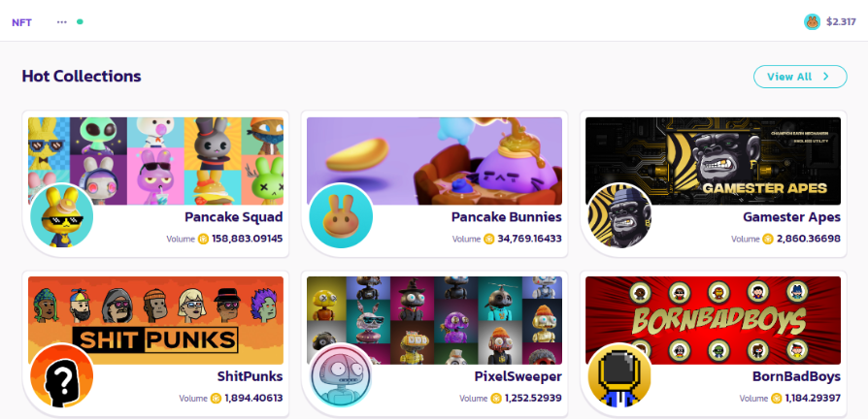Click the $2.317 CAKE price
Image resolution: width=868 pixels, height=419 pixels.
[x=841, y=22]
